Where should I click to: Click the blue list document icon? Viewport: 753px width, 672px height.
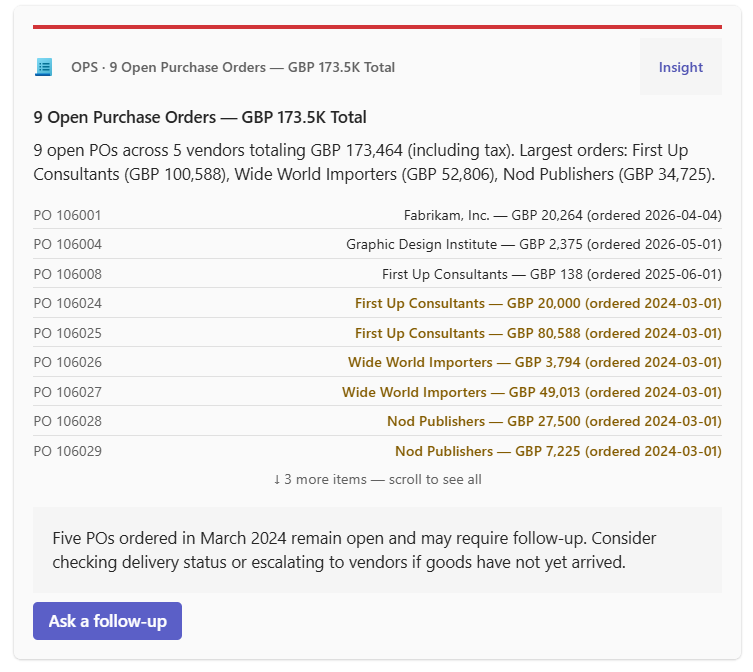click(44, 67)
